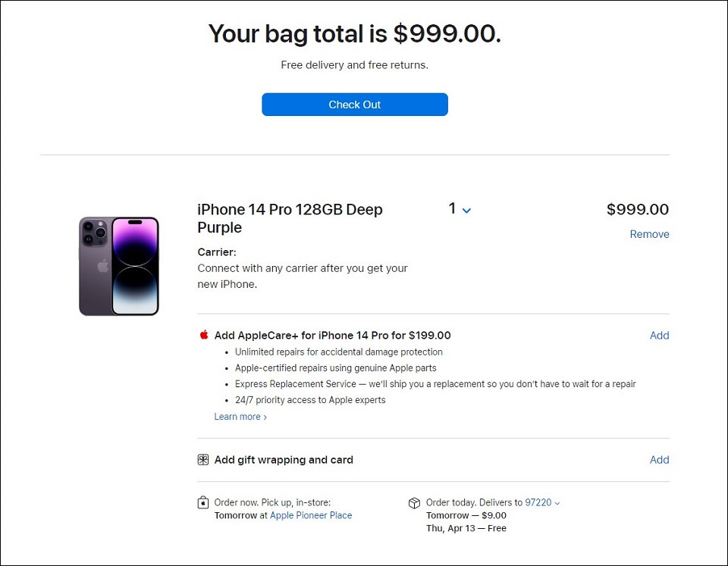The image size is (728, 566).
Task: Click the in-store pickup bag icon
Action: pos(203,503)
